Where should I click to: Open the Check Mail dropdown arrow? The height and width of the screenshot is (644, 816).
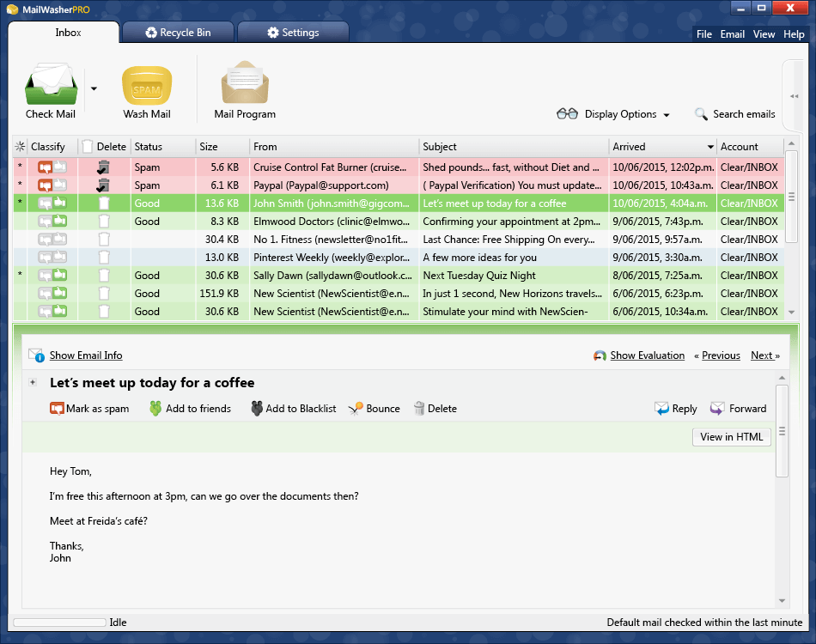pos(94,88)
